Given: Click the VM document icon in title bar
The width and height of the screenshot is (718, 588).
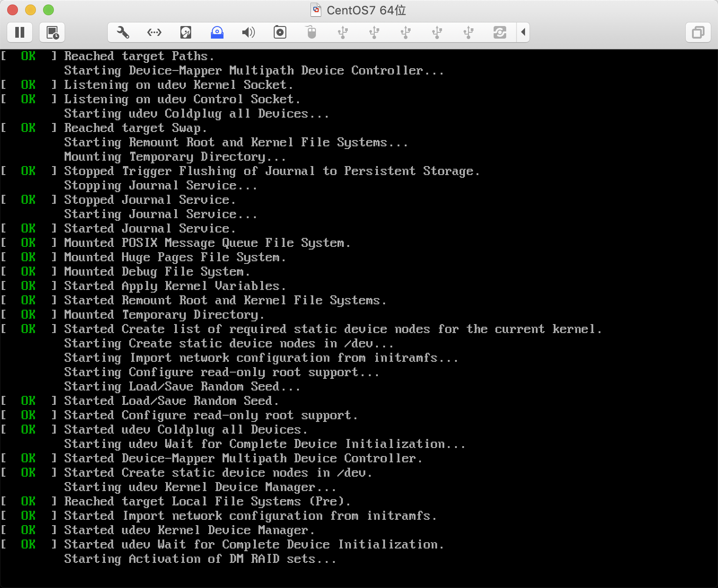Looking at the screenshot, I should pos(316,10).
